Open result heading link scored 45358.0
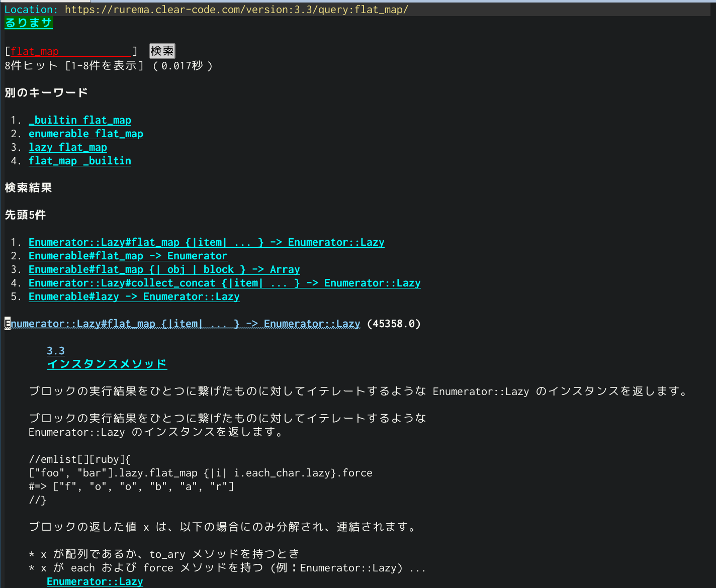716x588 pixels. click(184, 324)
